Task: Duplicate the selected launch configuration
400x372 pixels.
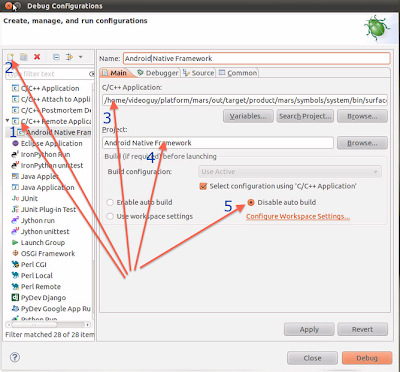Action: [24, 57]
